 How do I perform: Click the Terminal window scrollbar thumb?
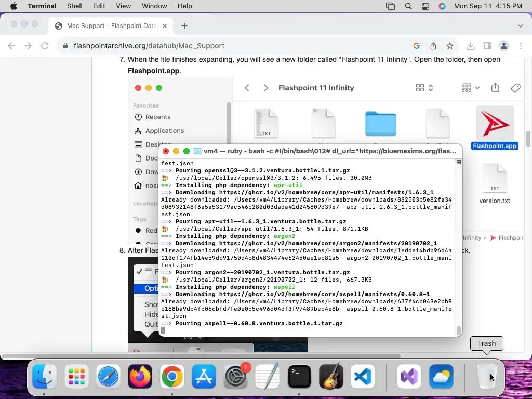(x=459, y=330)
